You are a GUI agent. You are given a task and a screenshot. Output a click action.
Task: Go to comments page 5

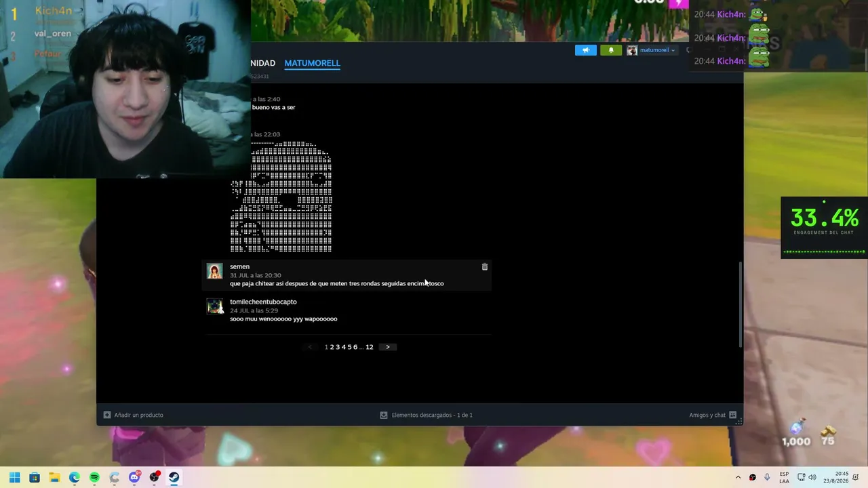[x=349, y=347]
